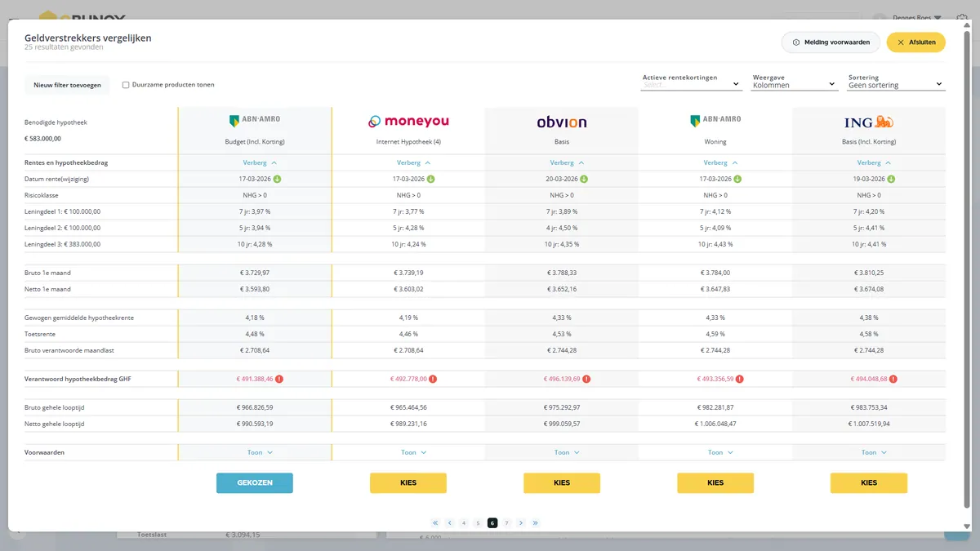Choose the obvion Basis offer with its KIES button
The width and height of the screenshot is (980, 551).
[562, 483]
